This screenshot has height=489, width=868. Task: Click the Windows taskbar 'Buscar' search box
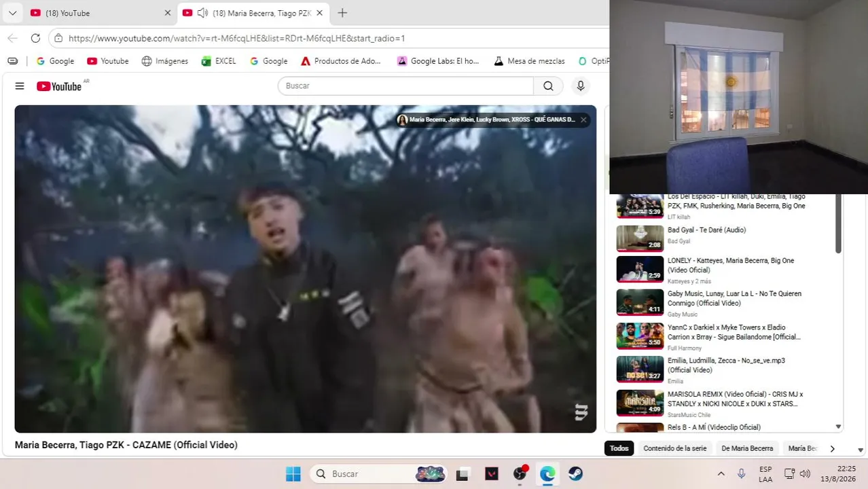pos(379,474)
